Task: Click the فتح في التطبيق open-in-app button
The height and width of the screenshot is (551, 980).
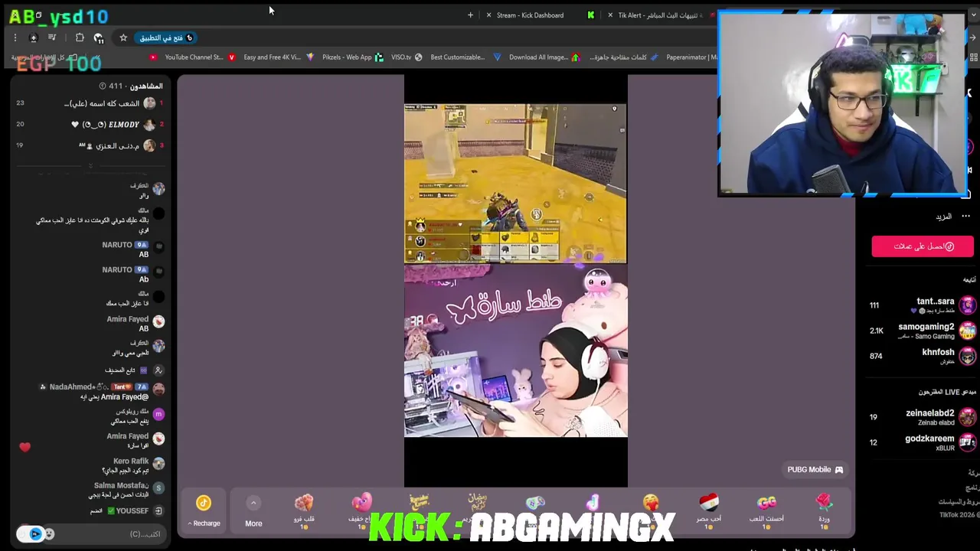Action: [x=166, y=37]
